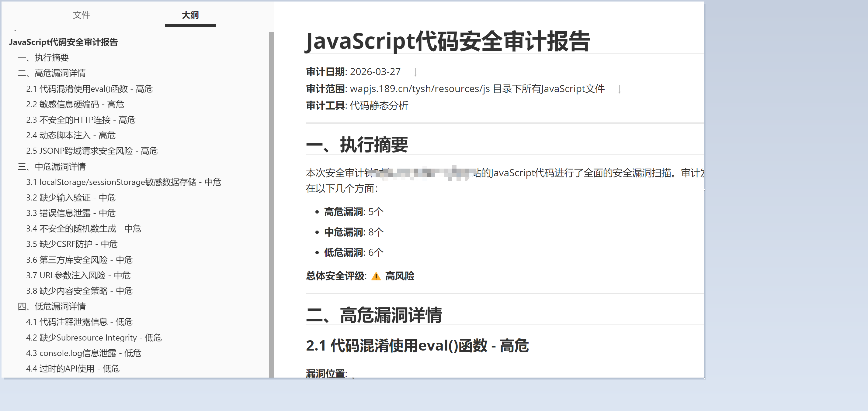Viewport: 868px width, 411px height.
Task: Go to 三、中危漏洞详情 section
Action: point(52,167)
